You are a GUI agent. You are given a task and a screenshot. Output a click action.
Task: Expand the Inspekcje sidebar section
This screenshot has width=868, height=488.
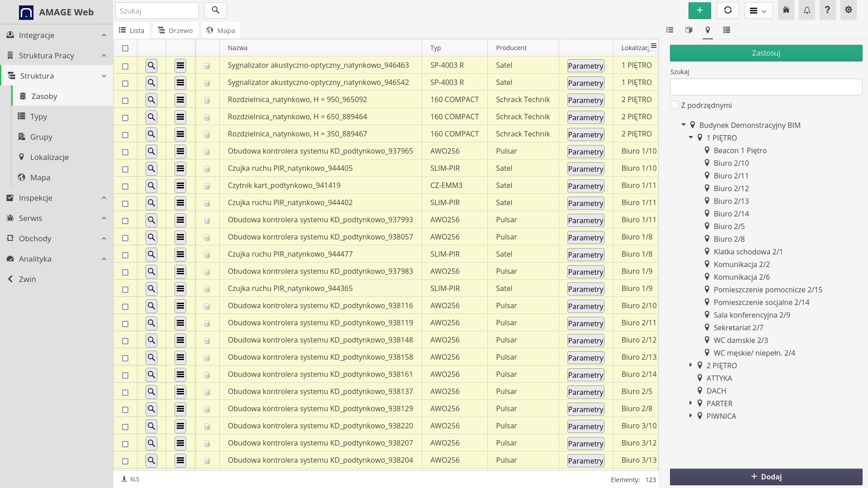point(57,198)
